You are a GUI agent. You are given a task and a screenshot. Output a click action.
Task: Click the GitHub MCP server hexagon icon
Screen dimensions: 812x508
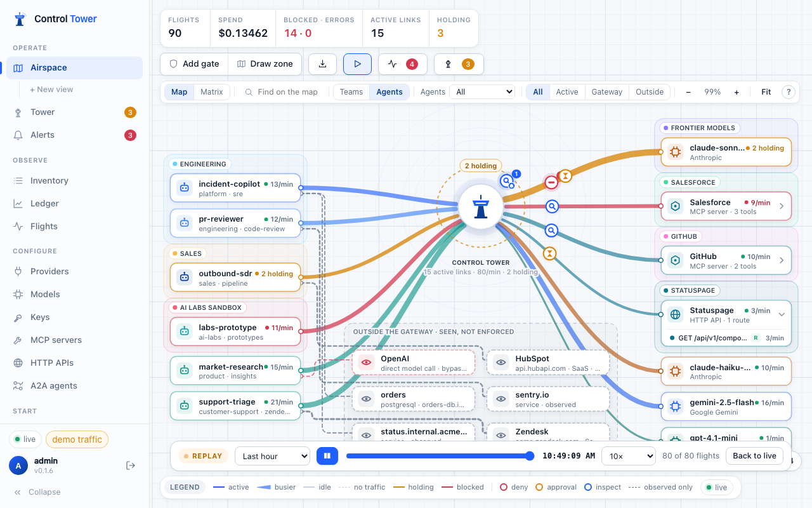point(675,260)
